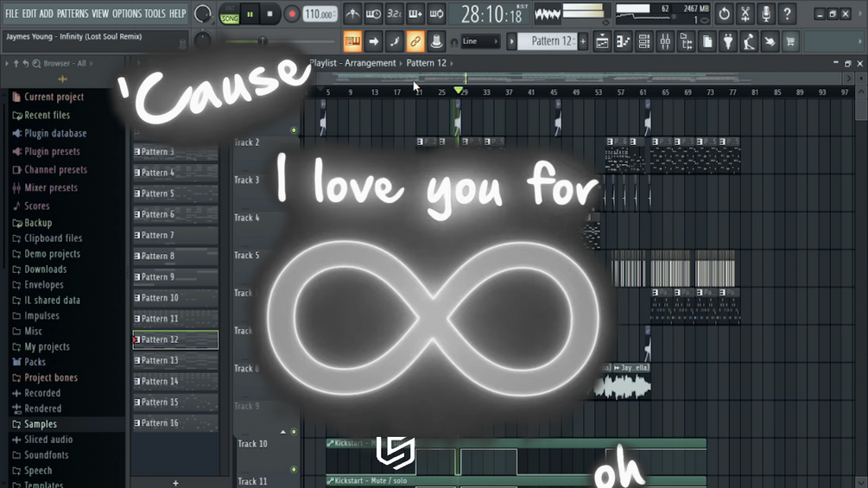Add a new pattern with plus button
The image size is (868, 488).
click(x=583, y=41)
